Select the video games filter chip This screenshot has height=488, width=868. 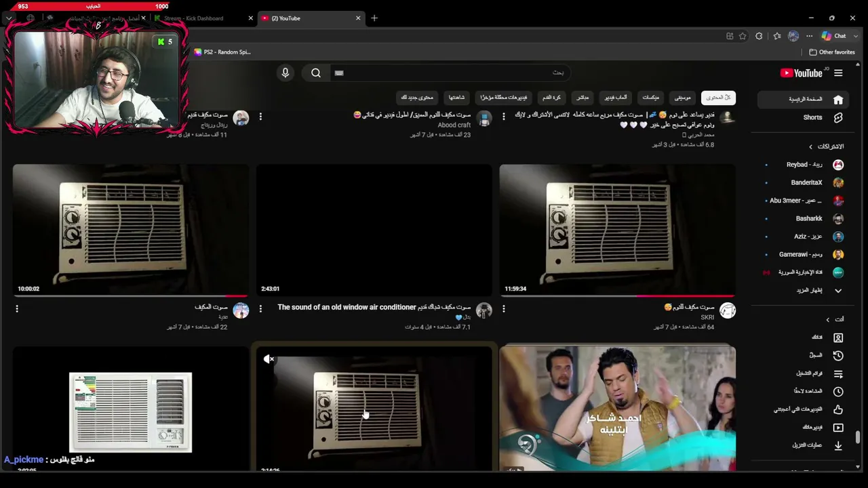pos(616,98)
